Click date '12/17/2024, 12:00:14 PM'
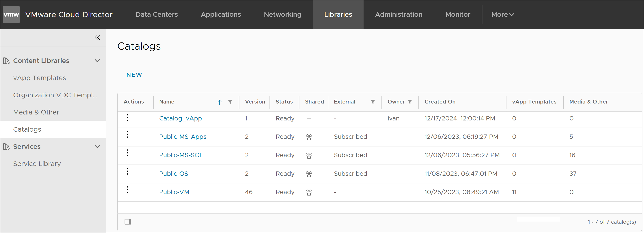The image size is (644, 233). 460,118
